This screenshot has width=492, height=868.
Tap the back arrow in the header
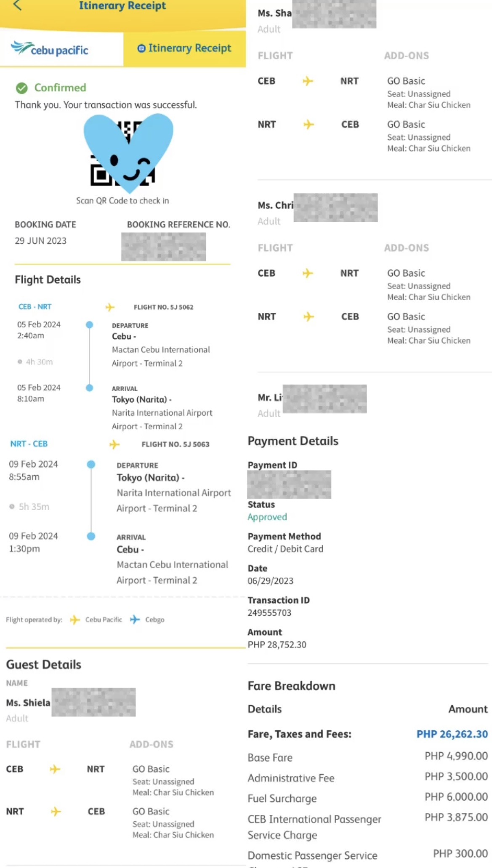click(x=17, y=5)
